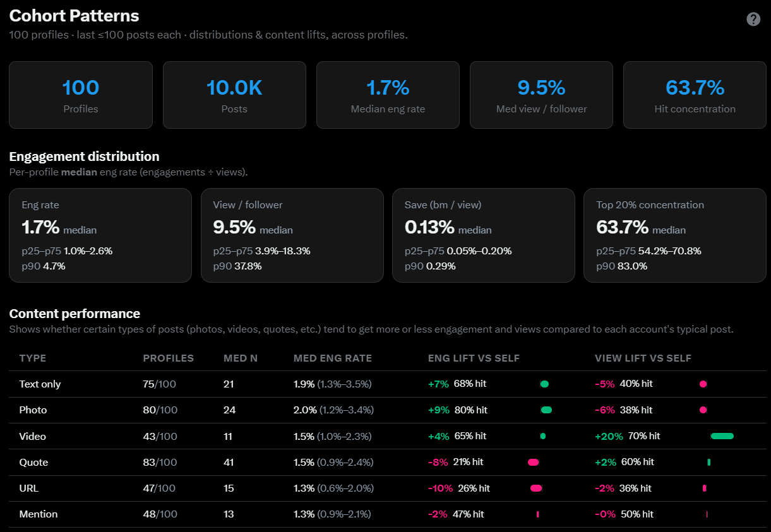Image resolution: width=771 pixels, height=532 pixels.
Task: Select URL's pink eng lift bar
Action: [x=536, y=488]
